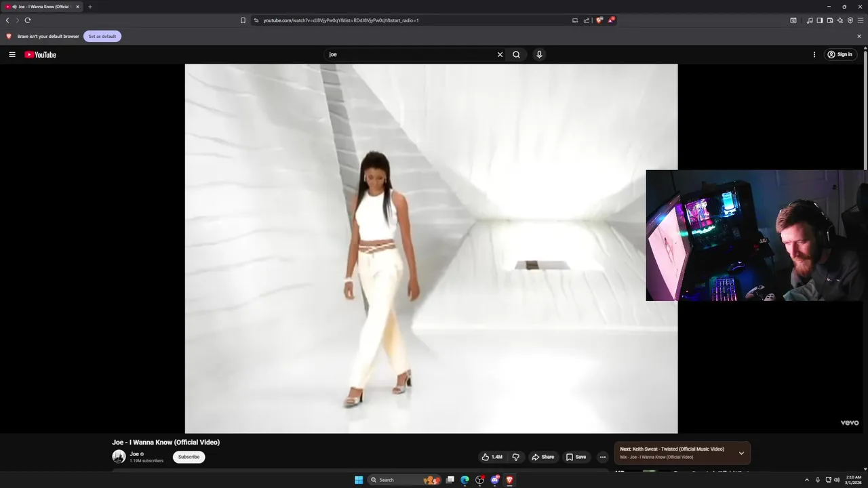Click the video title text
The height and width of the screenshot is (488, 868).
[x=166, y=442]
